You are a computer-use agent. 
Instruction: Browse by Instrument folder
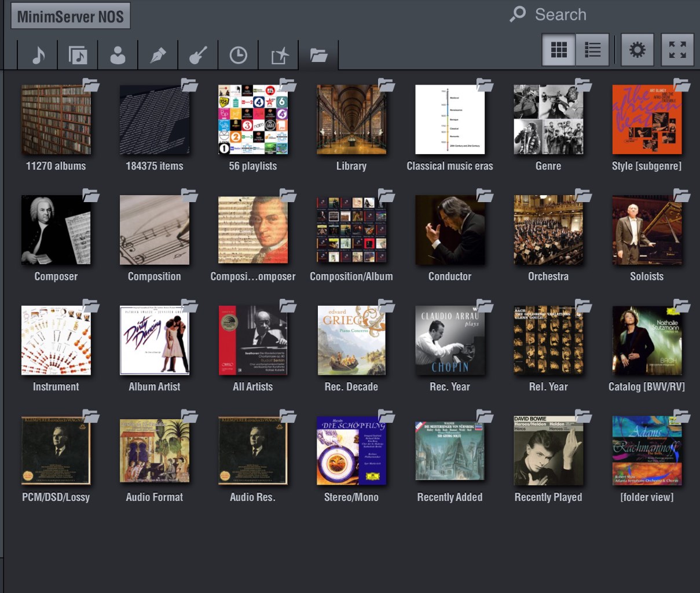(56, 341)
